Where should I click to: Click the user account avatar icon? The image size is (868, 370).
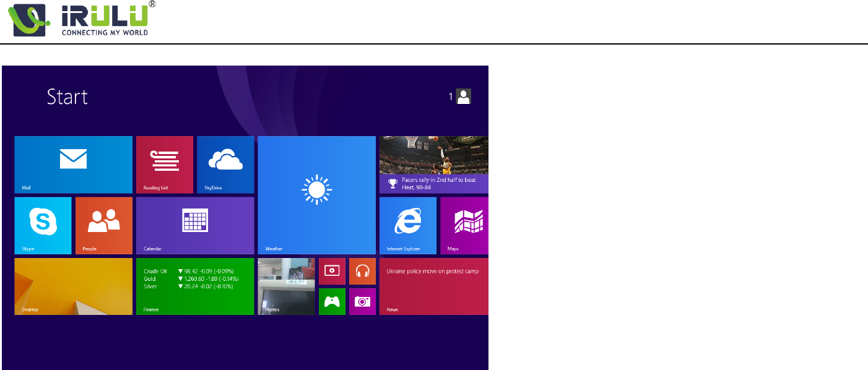click(464, 96)
